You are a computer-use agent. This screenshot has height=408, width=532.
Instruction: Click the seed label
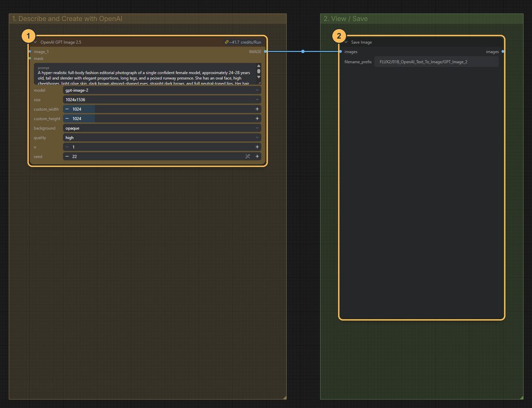coord(38,157)
